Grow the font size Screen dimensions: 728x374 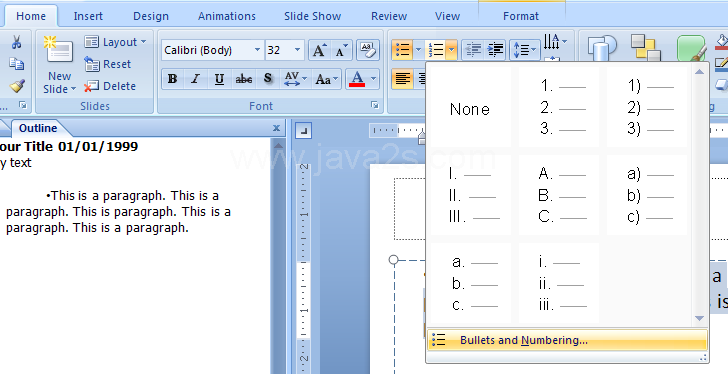[x=319, y=50]
